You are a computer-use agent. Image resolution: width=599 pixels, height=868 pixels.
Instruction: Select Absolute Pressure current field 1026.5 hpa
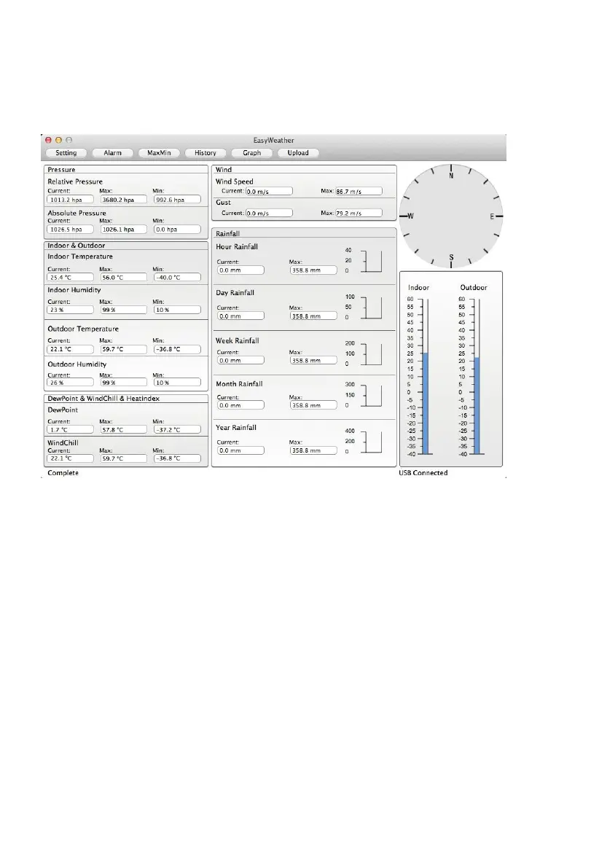pos(70,229)
